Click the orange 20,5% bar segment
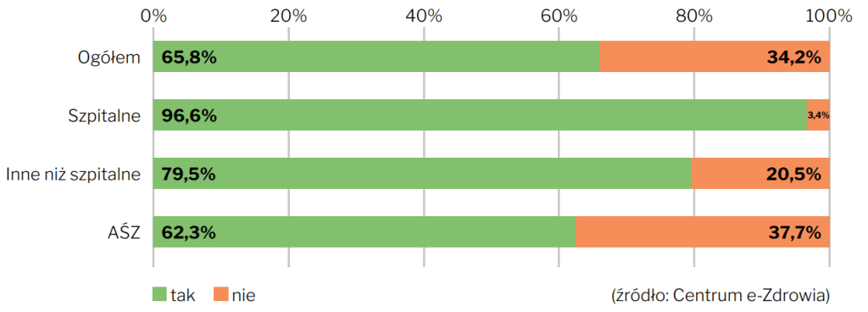Image resolution: width=868 pixels, height=312 pixels. point(760,174)
